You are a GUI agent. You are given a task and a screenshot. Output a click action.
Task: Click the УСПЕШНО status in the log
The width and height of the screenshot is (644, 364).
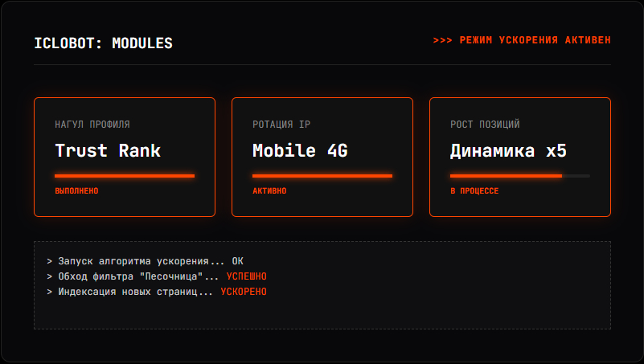pyautogui.click(x=247, y=276)
